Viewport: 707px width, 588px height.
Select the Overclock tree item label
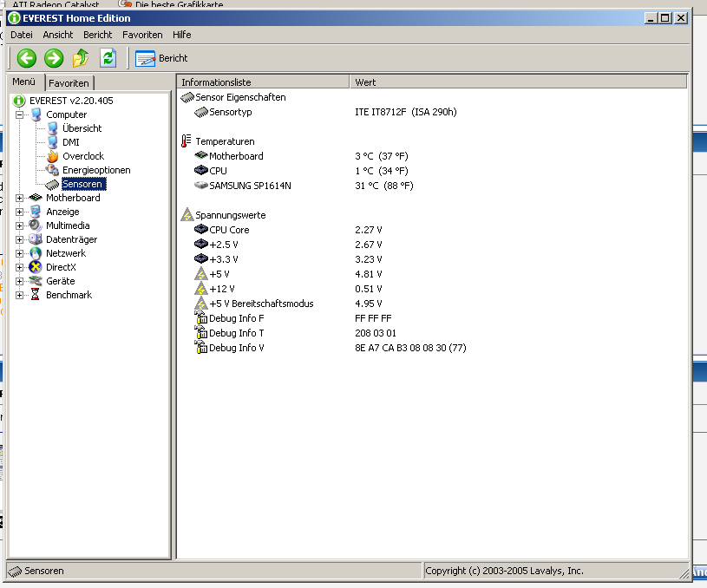click(83, 156)
